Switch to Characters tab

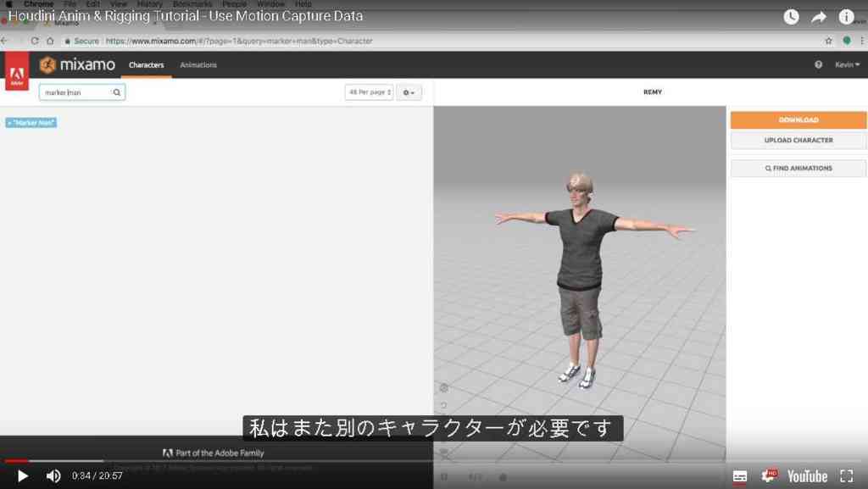click(146, 64)
